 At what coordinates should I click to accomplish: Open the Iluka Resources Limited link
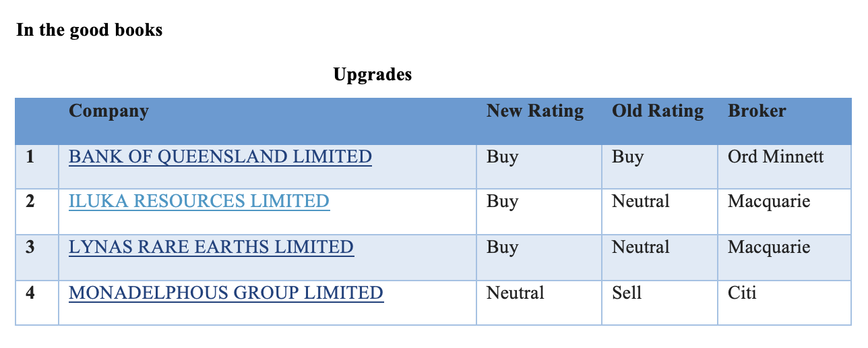point(199,202)
